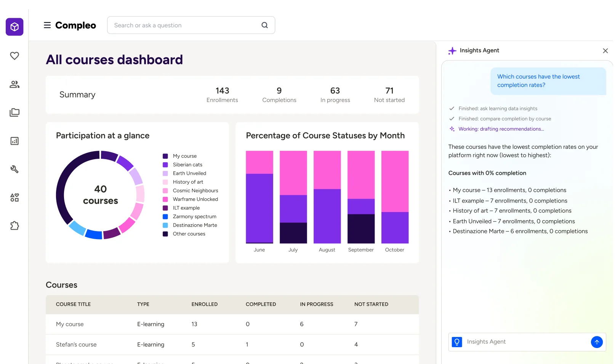Image resolution: width=615 pixels, height=364 pixels.
Task: Open the Compleo cube logo home
Action: click(14, 27)
